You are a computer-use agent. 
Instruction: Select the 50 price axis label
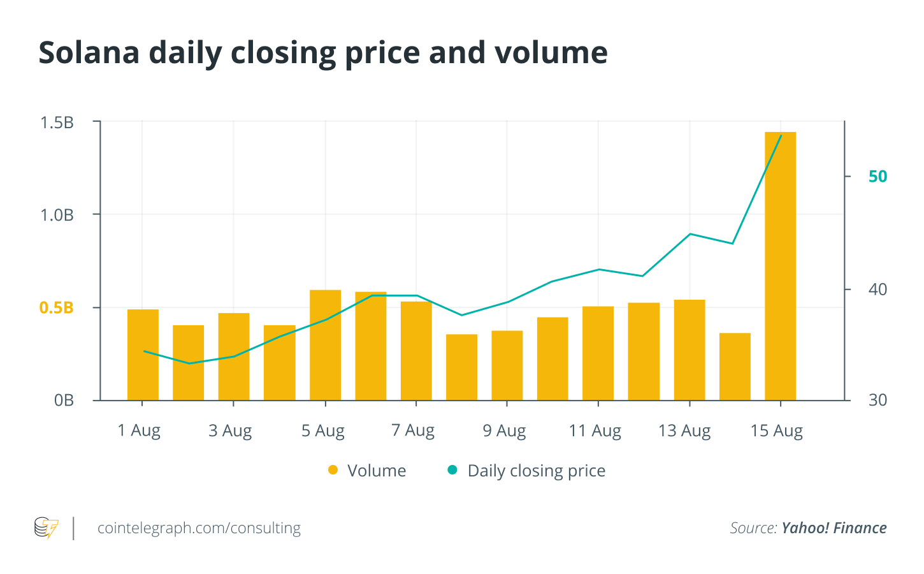[x=877, y=177]
